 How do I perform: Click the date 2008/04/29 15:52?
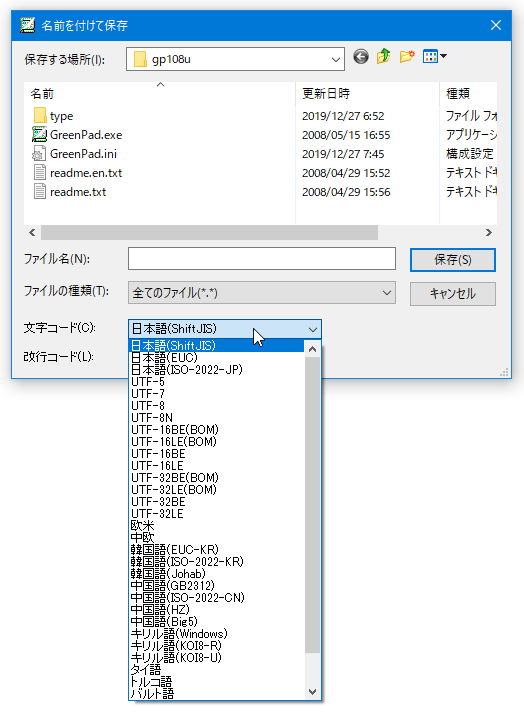[346, 173]
